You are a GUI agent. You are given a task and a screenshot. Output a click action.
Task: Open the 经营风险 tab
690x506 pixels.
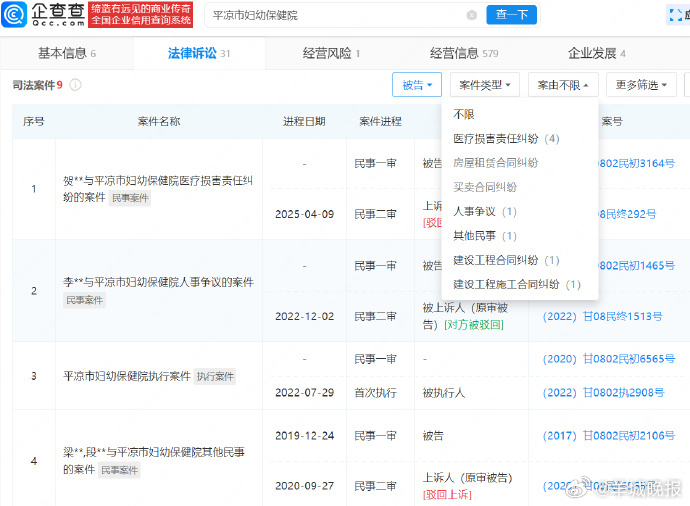pos(331,53)
